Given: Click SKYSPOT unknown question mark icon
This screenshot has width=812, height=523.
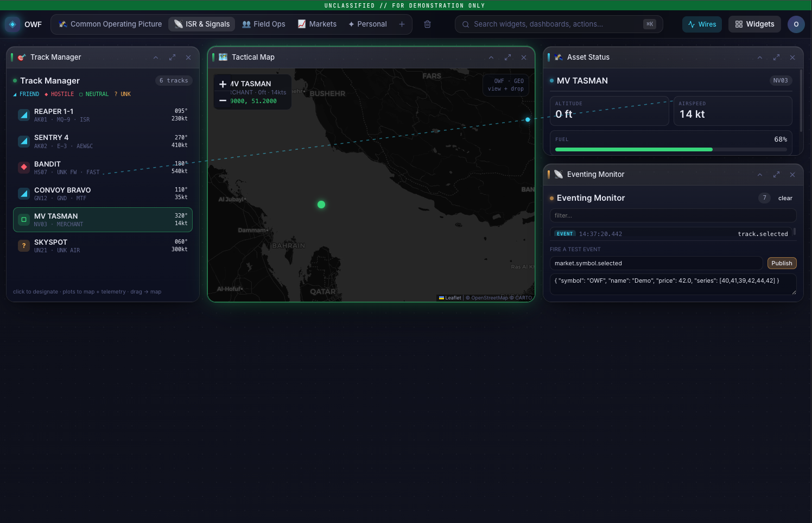Looking at the screenshot, I should pos(24,246).
